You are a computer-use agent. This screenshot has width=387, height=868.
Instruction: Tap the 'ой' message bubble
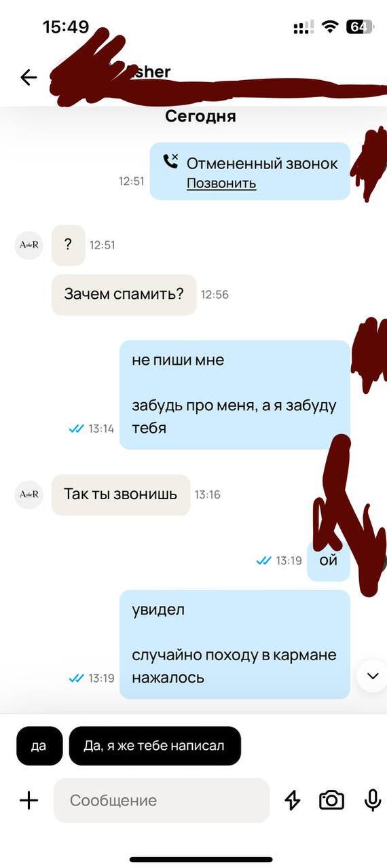click(329, 561)
